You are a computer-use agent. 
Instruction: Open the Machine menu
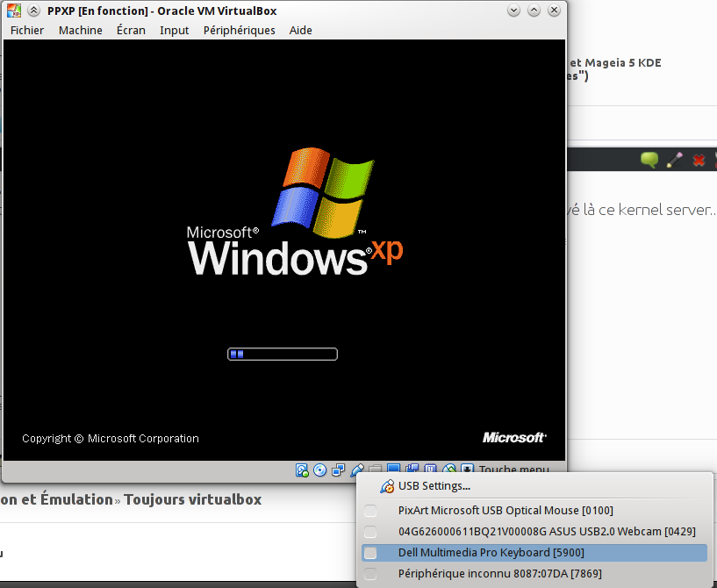click(x=81, y=30)
